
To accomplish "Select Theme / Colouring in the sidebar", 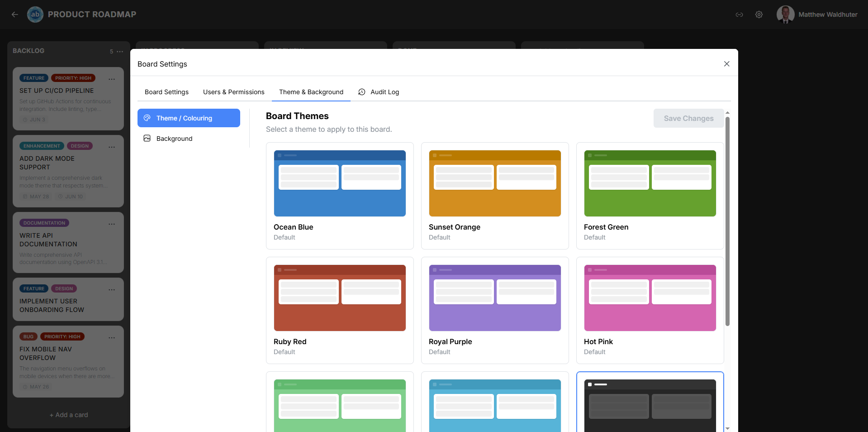I will pos(189,118).
